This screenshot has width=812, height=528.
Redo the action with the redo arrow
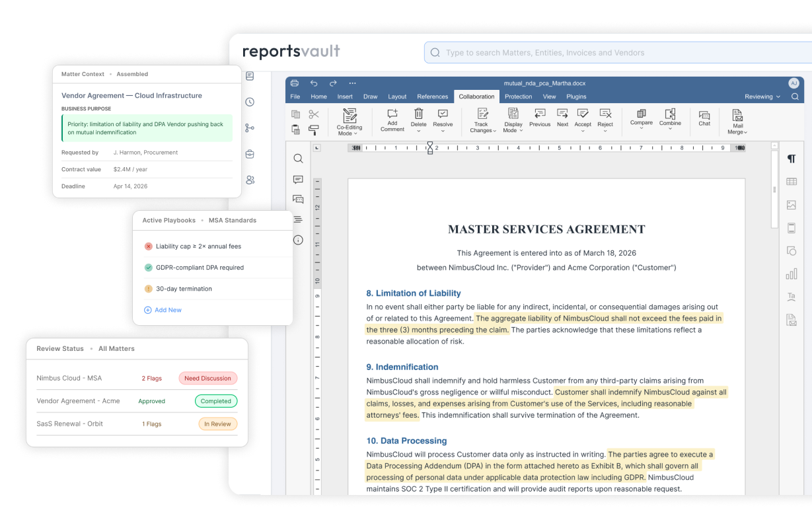(x=333, y=83)
